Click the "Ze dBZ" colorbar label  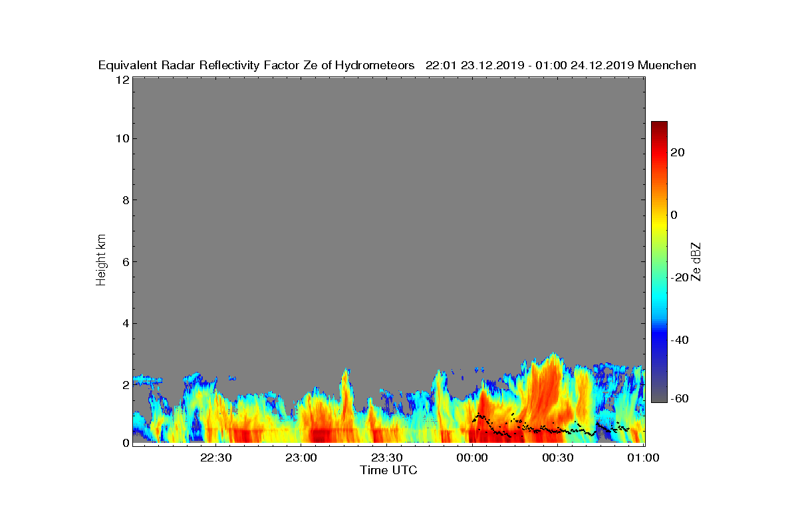696,262
